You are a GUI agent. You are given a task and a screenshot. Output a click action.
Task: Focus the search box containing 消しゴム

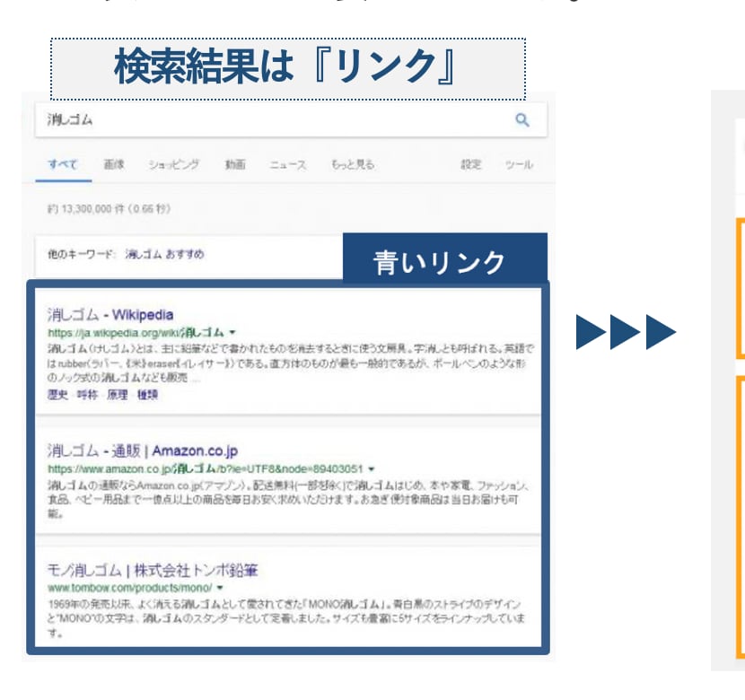coord(291,119)
